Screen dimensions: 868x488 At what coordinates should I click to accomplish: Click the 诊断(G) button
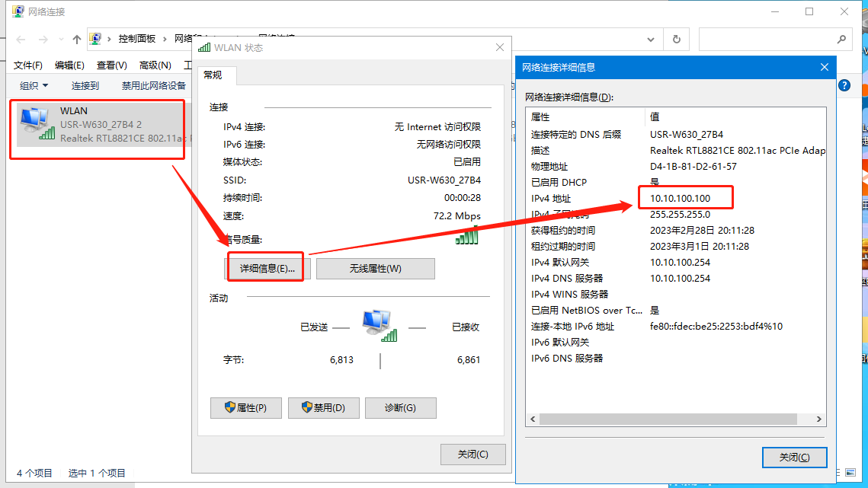point(400,408)
